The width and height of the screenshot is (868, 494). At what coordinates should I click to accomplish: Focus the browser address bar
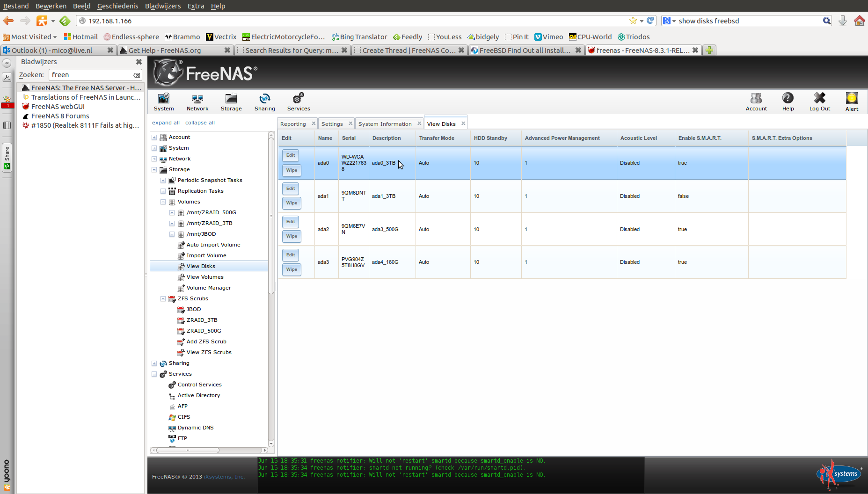[356, 21]
